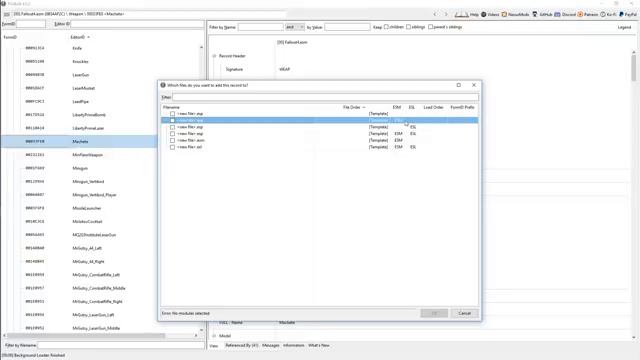Check the plain new file .esp template
This screenshot has height=360, width=640.
tap(172, 114)
